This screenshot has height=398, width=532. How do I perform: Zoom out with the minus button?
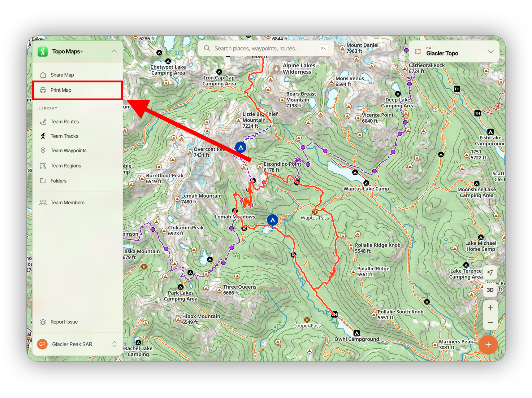click(491, 322)
